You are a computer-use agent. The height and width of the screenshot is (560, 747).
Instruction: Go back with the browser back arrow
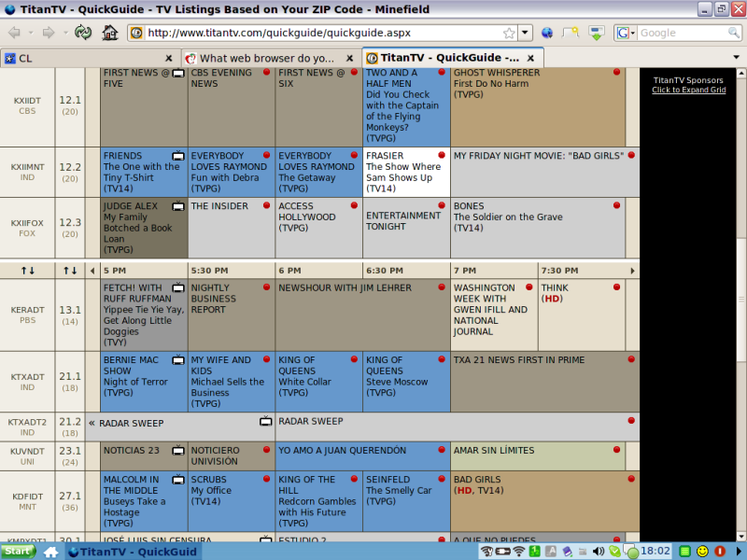click(15, 33)
